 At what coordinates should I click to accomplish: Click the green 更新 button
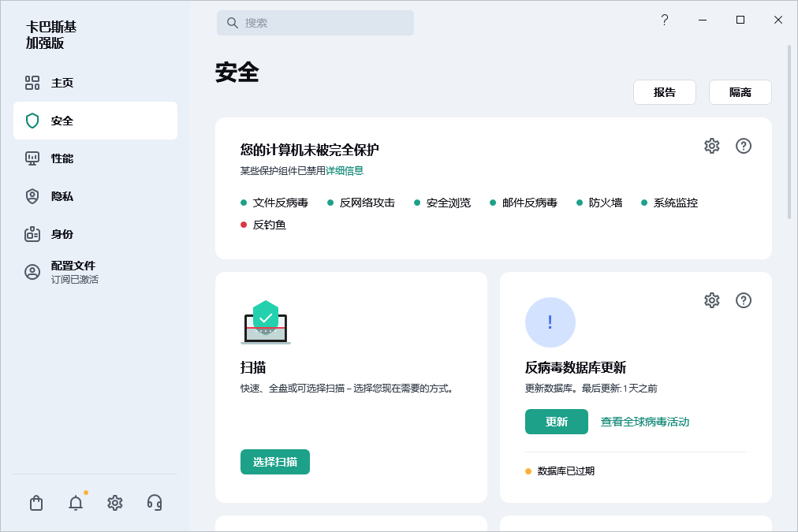point(557,422)
